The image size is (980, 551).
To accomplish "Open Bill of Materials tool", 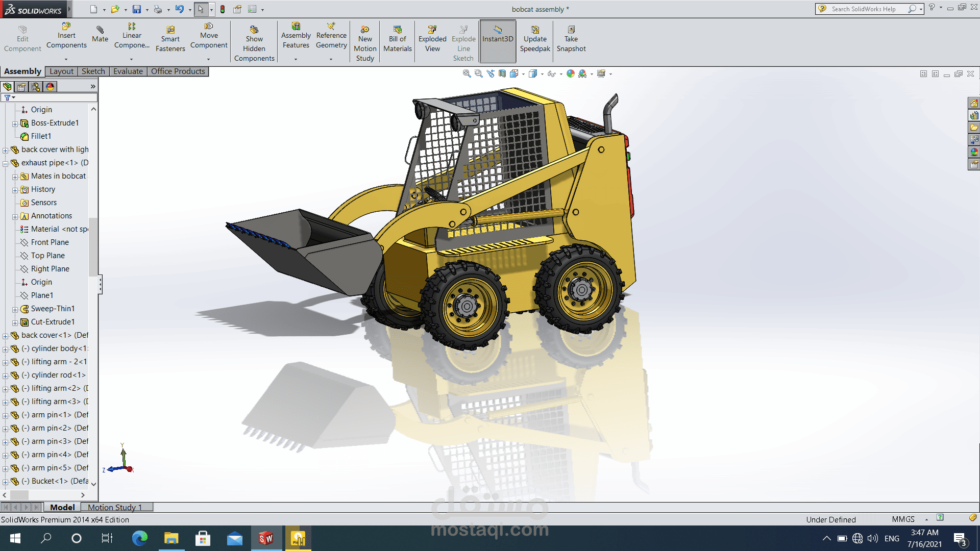I will 398,39.
